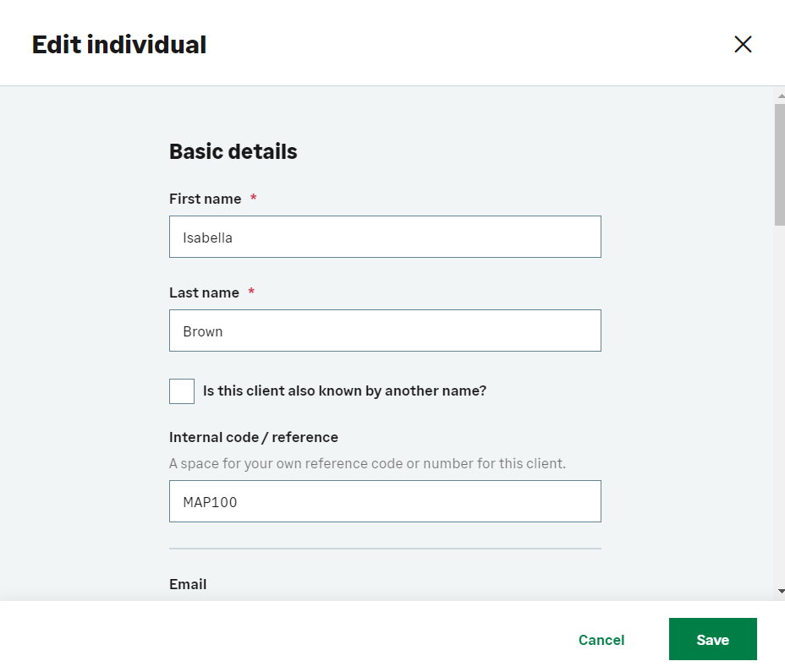This screenshot has height=672, width=785.
Task: Click 'Is this client also known by another name?' label
Action: (344, 391)
